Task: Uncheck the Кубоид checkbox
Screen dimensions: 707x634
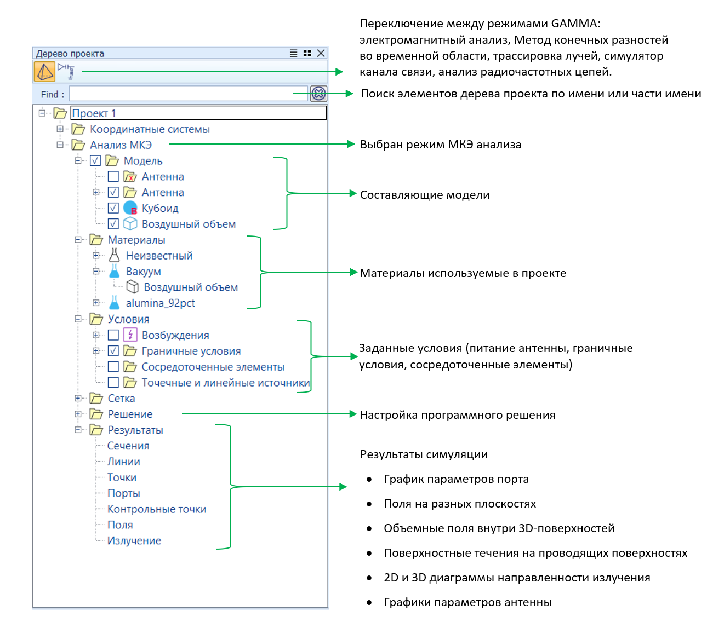Action: (x=113, y=208)
